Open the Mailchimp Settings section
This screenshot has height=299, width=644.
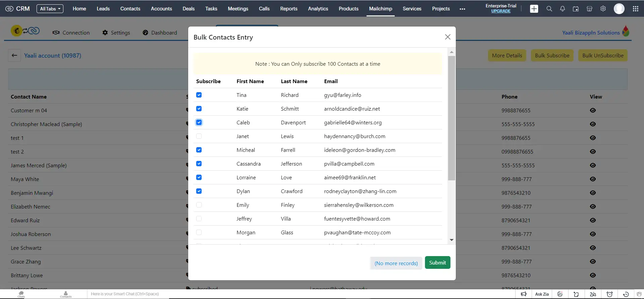(116, 33)
